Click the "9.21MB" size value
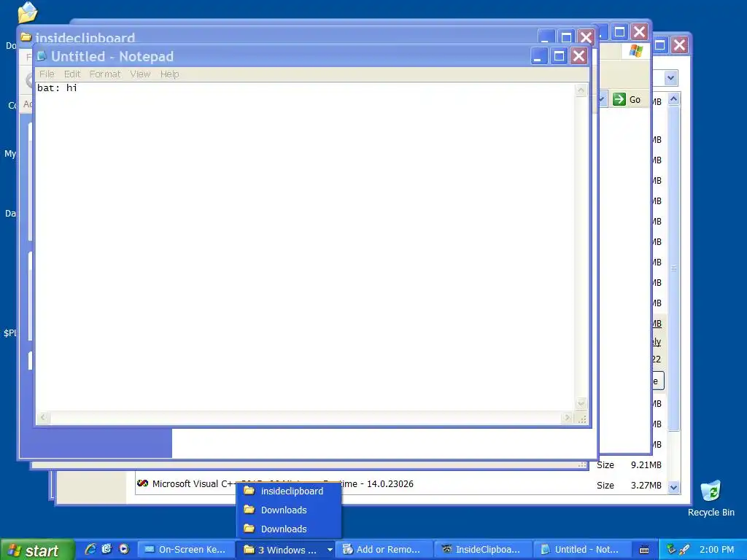 coord(646,464)
